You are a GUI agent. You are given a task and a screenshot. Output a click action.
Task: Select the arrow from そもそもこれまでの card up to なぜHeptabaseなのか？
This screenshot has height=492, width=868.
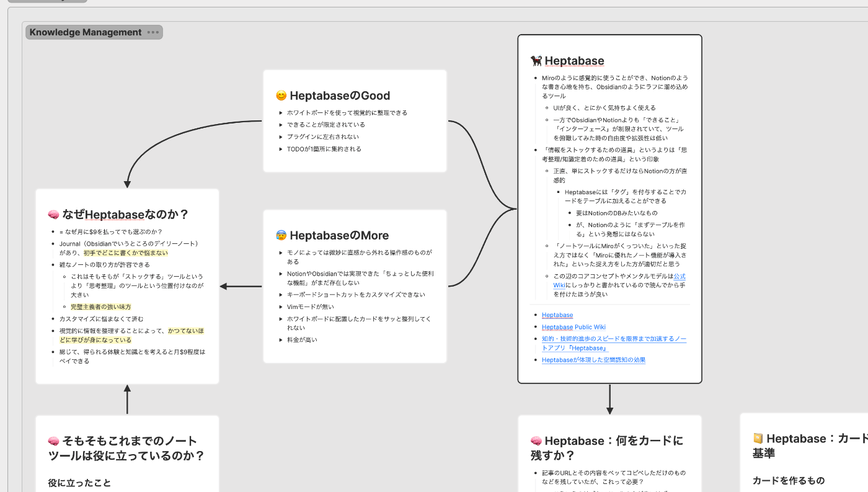tap(127, 400)
